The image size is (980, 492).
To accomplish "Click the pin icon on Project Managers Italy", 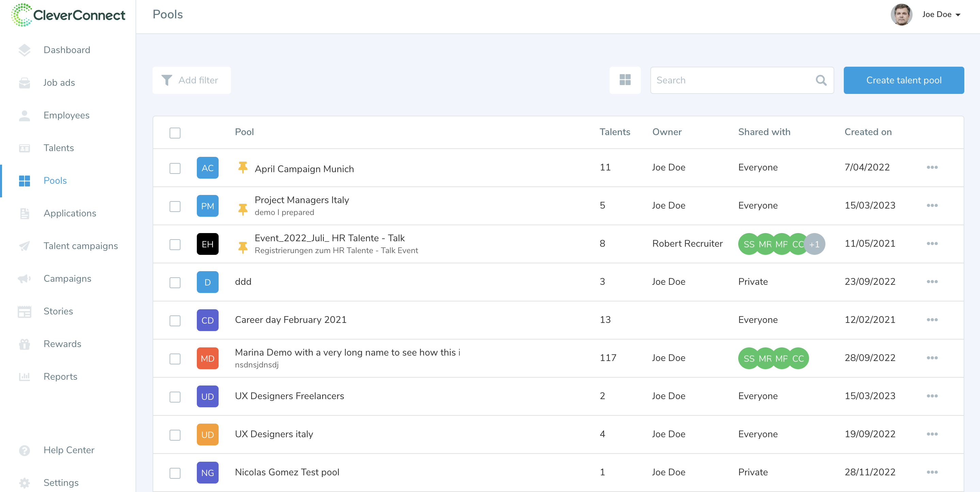I will [243, 209].
